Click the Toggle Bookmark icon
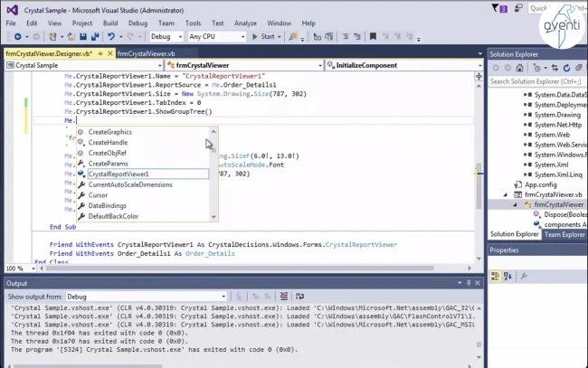 pos(373,36)
